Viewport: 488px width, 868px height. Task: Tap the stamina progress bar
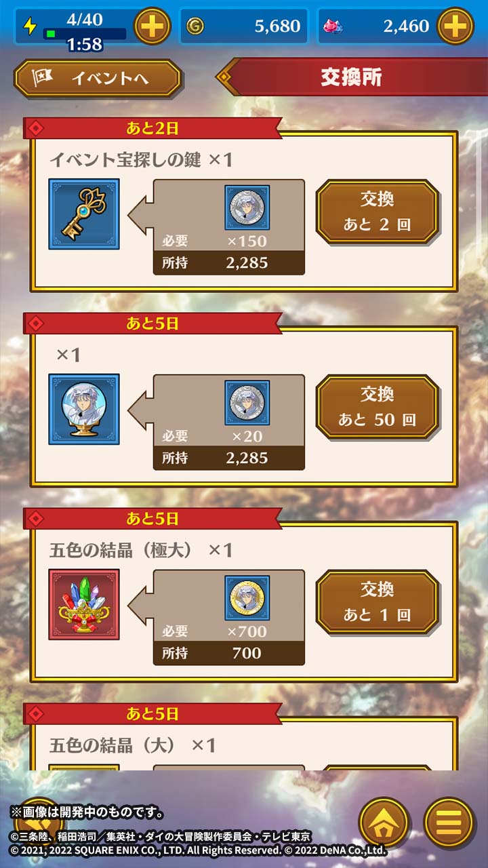click(x=85, y=33)
